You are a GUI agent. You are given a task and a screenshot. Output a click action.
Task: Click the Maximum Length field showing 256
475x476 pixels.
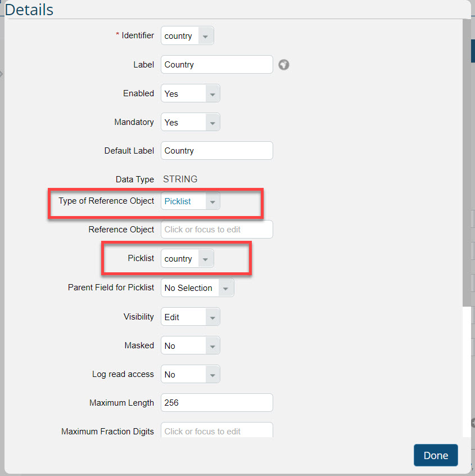[x=217, y=402]
